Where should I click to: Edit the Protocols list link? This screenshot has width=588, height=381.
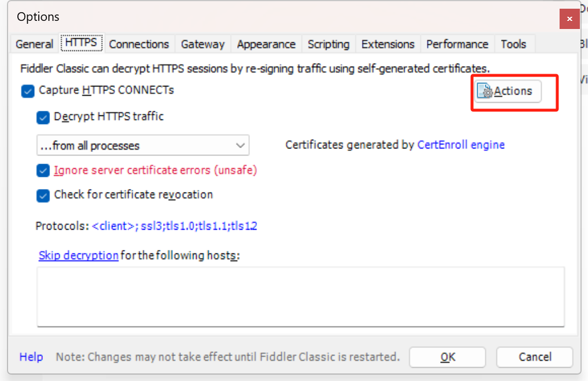(x=175, y=226)
